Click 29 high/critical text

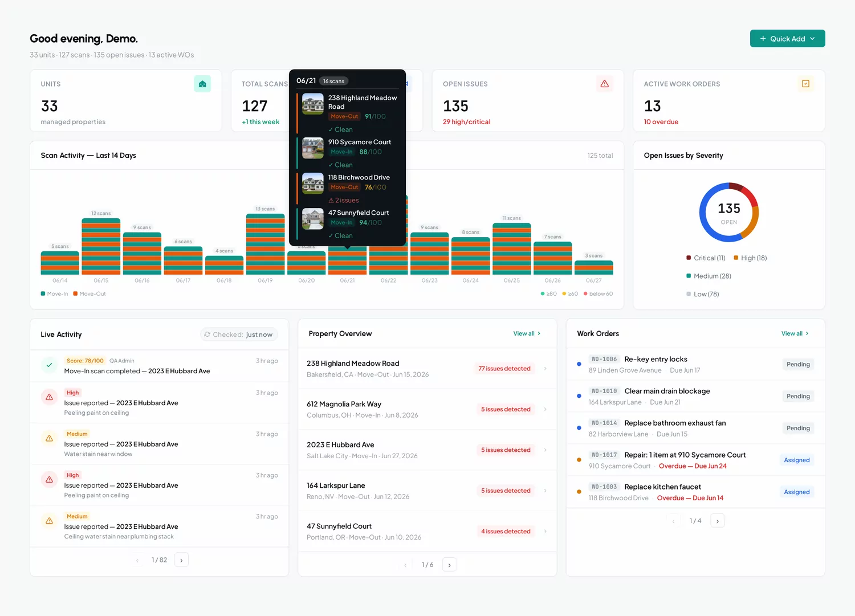tap(467, 122)
